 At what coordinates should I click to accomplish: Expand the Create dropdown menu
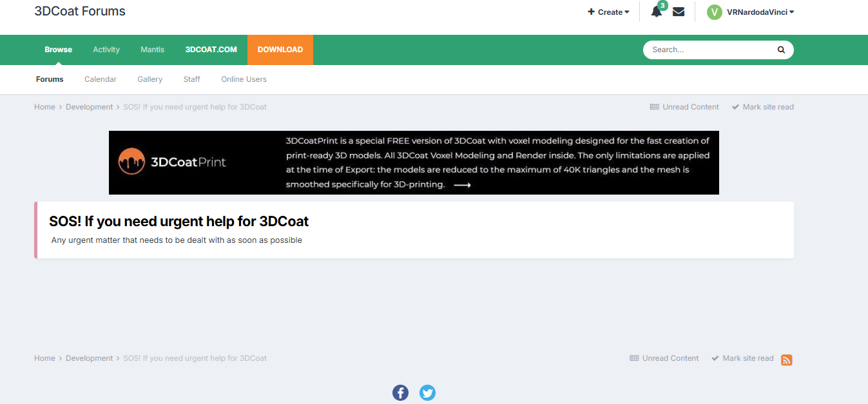(x=608, y=12)
